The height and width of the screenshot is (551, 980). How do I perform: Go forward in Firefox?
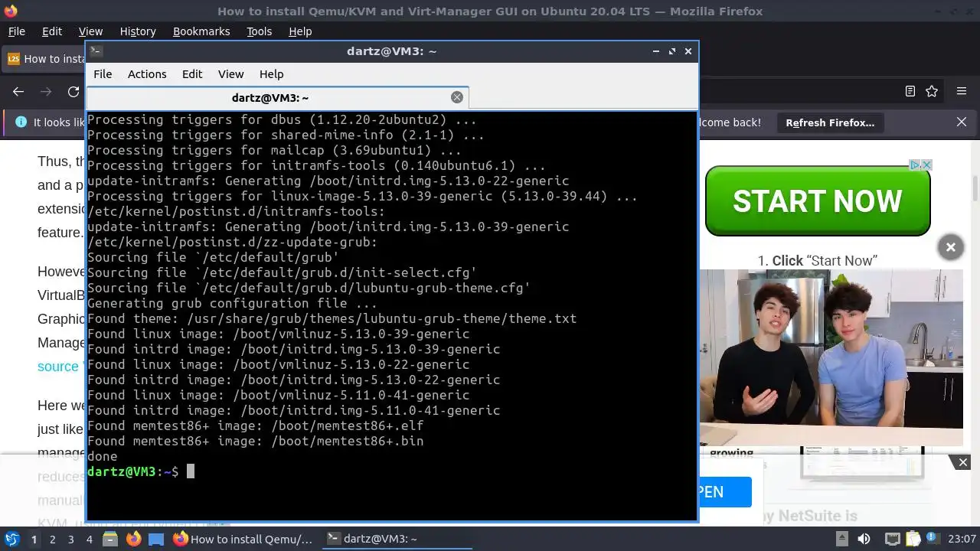click(46, 92)
